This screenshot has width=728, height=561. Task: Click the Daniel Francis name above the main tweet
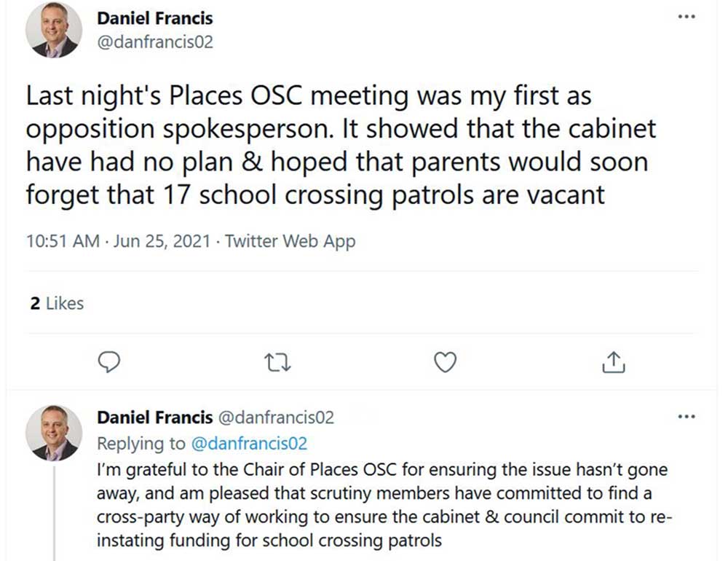(x=154, y=17)
